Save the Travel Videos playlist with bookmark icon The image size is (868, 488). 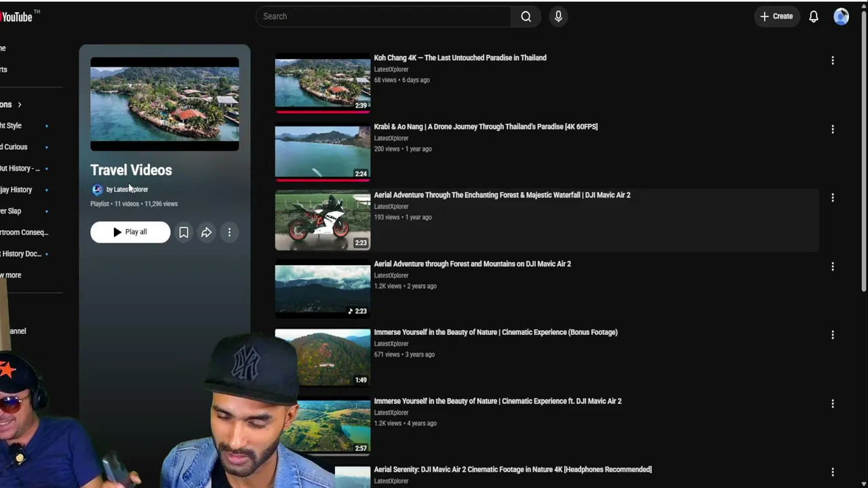click(183, 232)
